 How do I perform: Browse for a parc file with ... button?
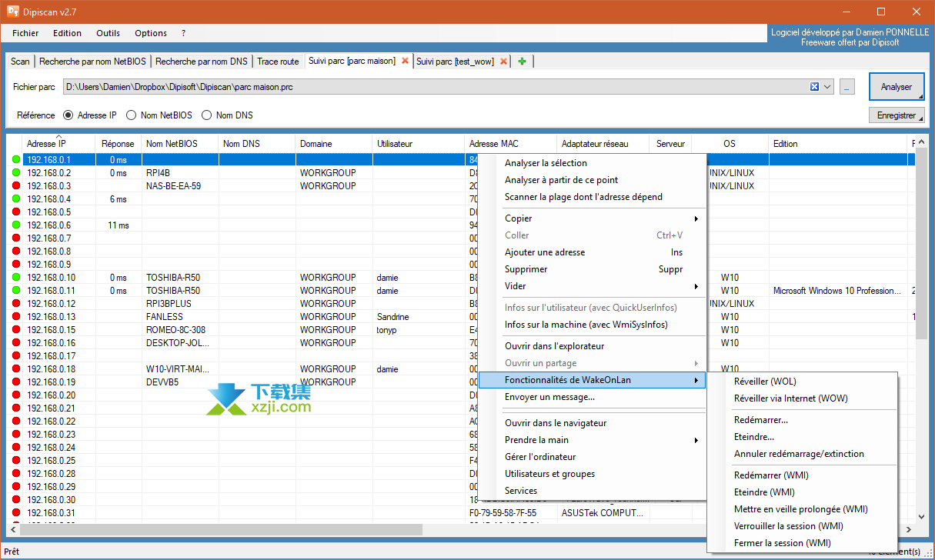(x=847, y=88)
